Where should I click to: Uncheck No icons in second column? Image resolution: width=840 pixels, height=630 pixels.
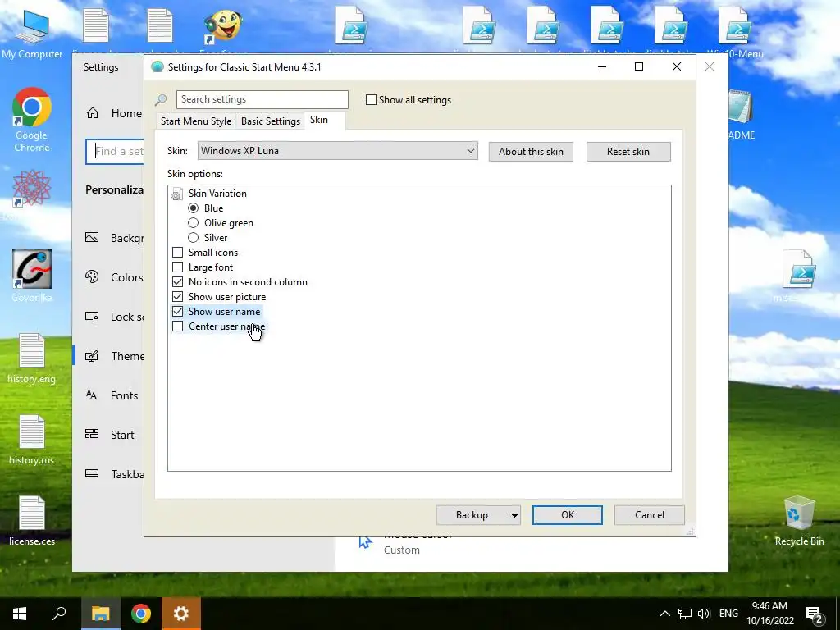pos(177,282)
